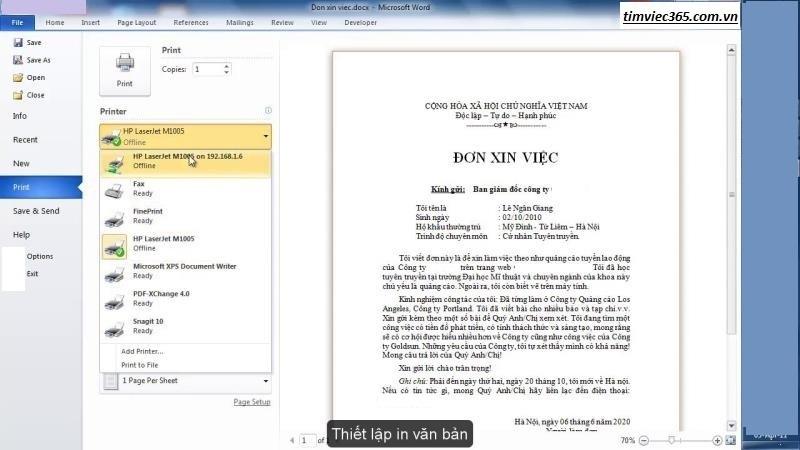Click the Page Setup link
800x450 pixels.
252,402
